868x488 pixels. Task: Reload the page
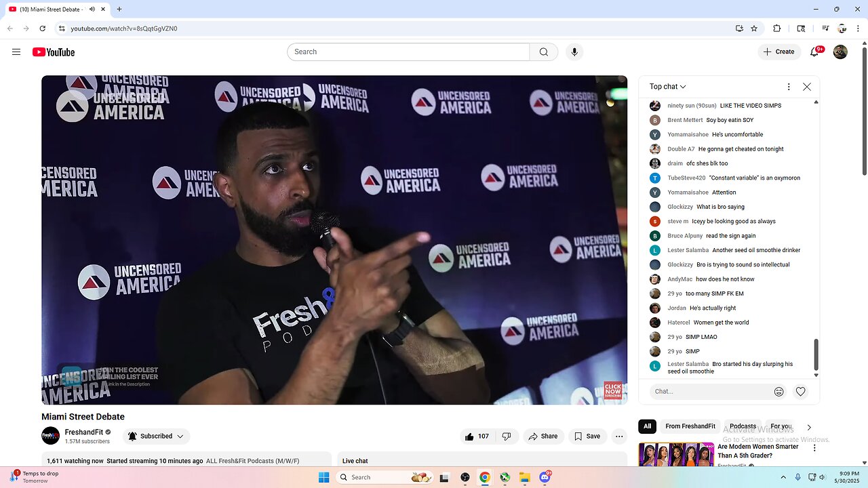pos(42,28)
